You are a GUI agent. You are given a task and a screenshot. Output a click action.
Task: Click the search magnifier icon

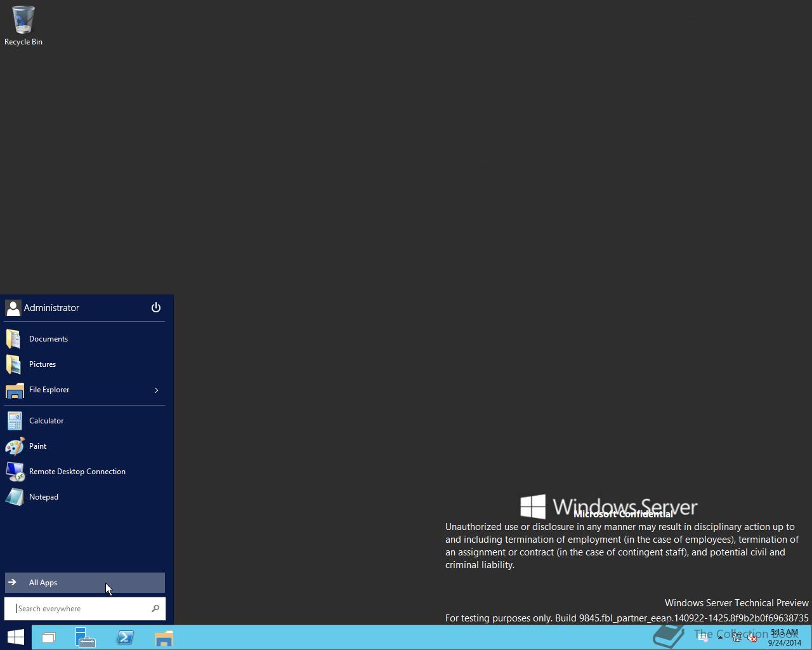click(155, 609)
